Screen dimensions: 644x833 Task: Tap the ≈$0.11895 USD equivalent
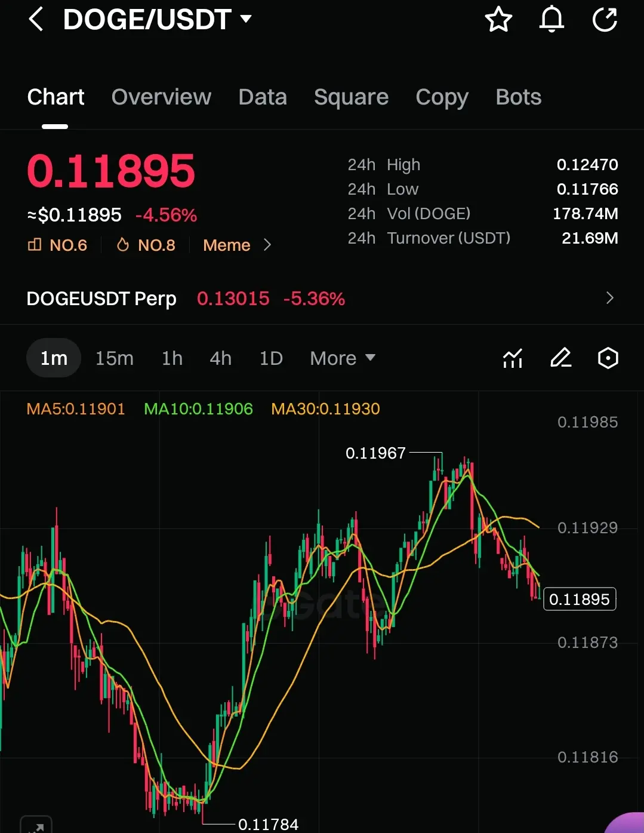pyautogui.click(x=75, y=215)
